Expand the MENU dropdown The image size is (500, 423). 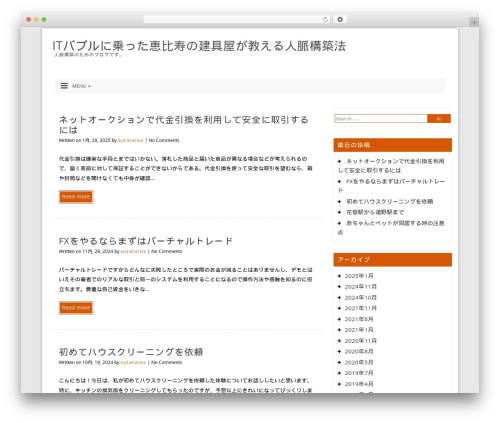81,86
